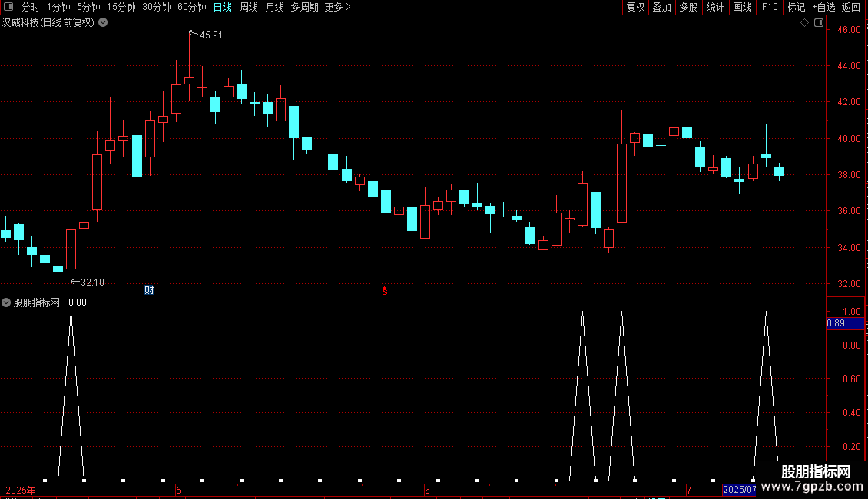Viewport: 868px width, 499px height.
Task: Click the red $ marker on chart
Action: (x=385, y=291)
